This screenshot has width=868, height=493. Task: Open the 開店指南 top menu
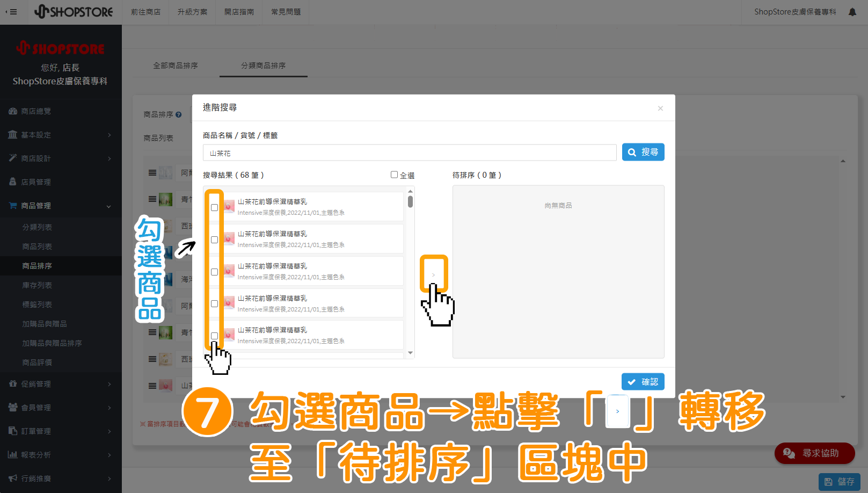[239, 12]
